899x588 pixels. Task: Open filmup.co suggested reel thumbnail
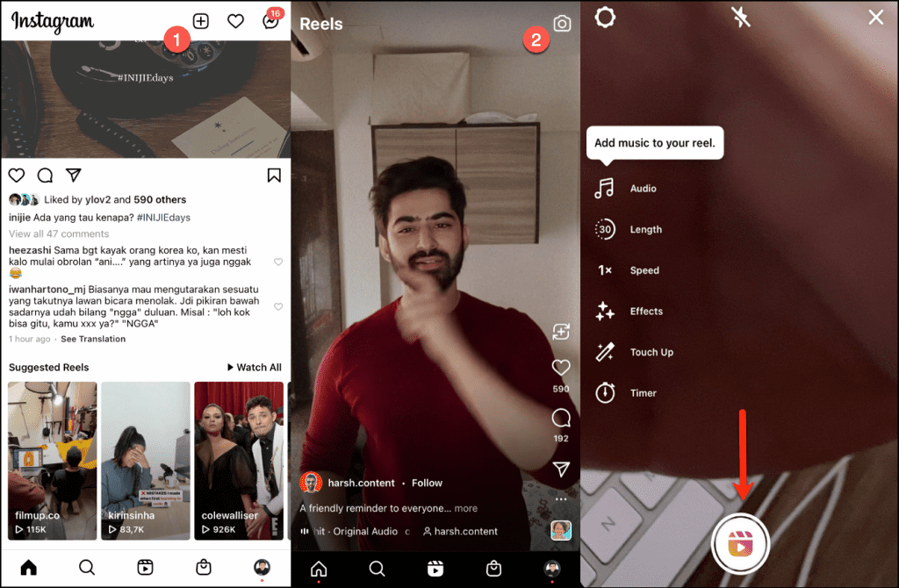(x=52, y=461)
